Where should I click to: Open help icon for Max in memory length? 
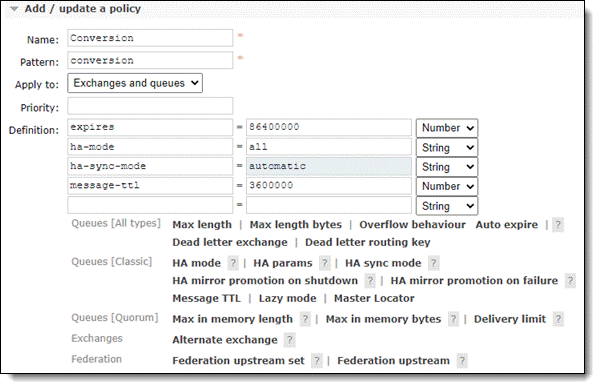pyautogui.click(x=305, y=319)
